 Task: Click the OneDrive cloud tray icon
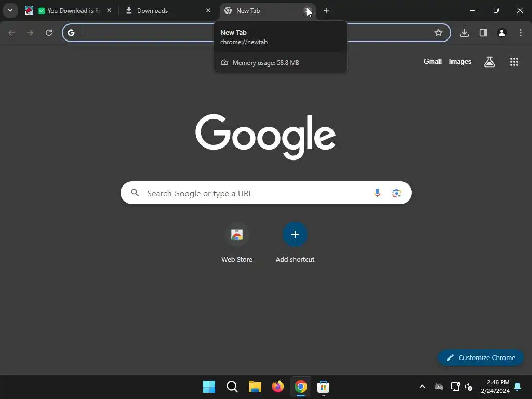pos(439,387)
